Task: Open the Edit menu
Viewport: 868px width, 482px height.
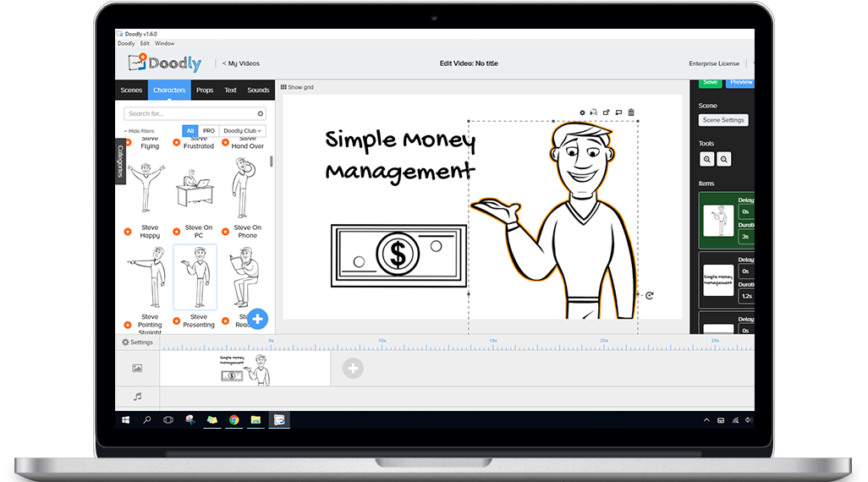Action: [145, 43]
